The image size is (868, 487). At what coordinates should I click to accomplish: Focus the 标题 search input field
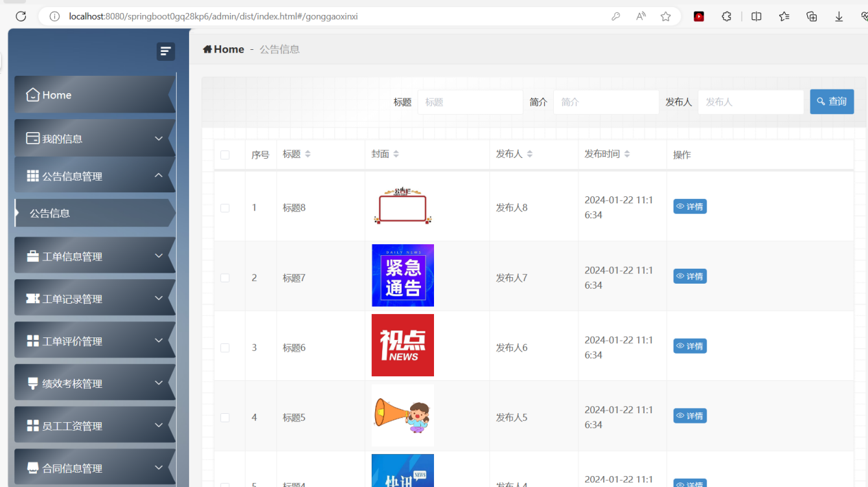tap(470, 102)
